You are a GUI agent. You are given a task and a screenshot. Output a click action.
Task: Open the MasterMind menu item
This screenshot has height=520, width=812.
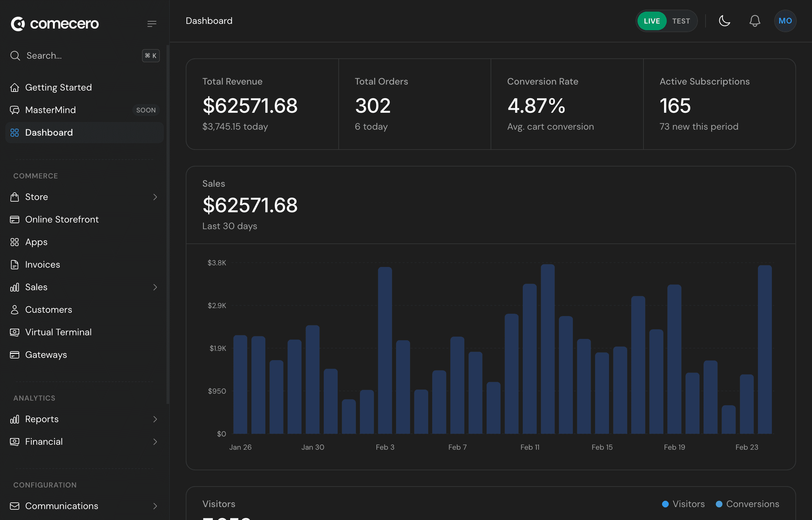(x=51, y=110)
